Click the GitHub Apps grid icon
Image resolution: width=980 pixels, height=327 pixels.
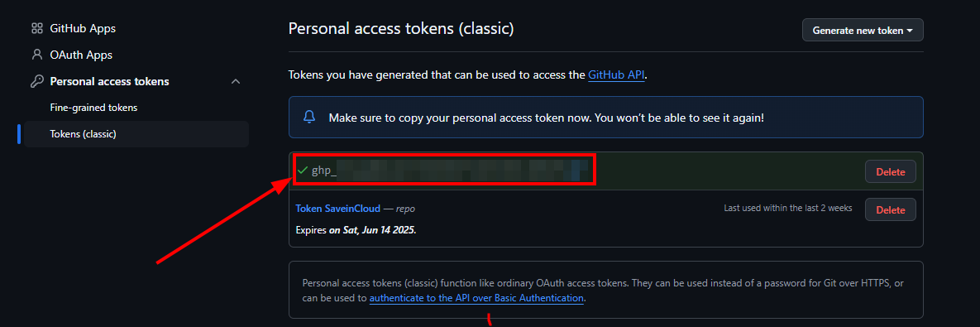pos(37,28)
